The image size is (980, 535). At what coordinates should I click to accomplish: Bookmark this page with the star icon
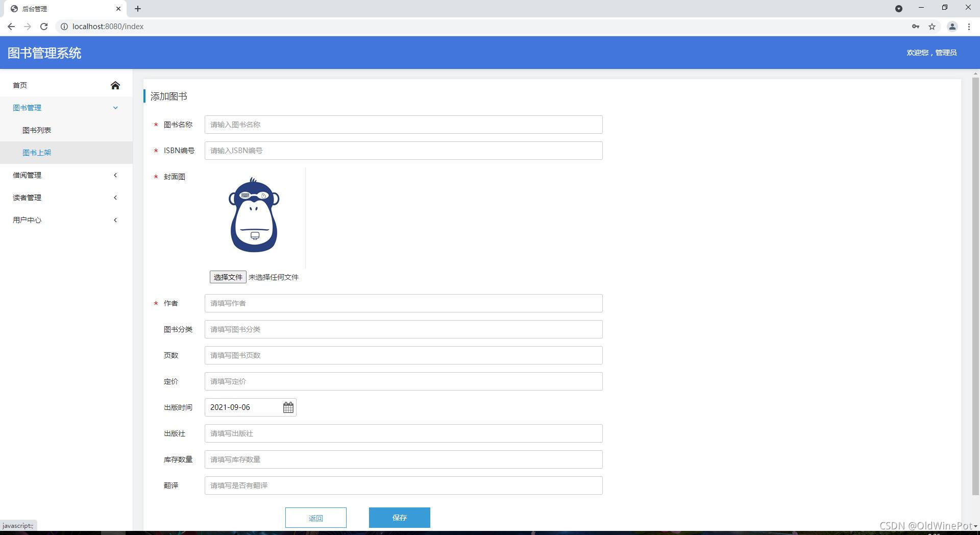pyautogui.click(x=932, y=27)
